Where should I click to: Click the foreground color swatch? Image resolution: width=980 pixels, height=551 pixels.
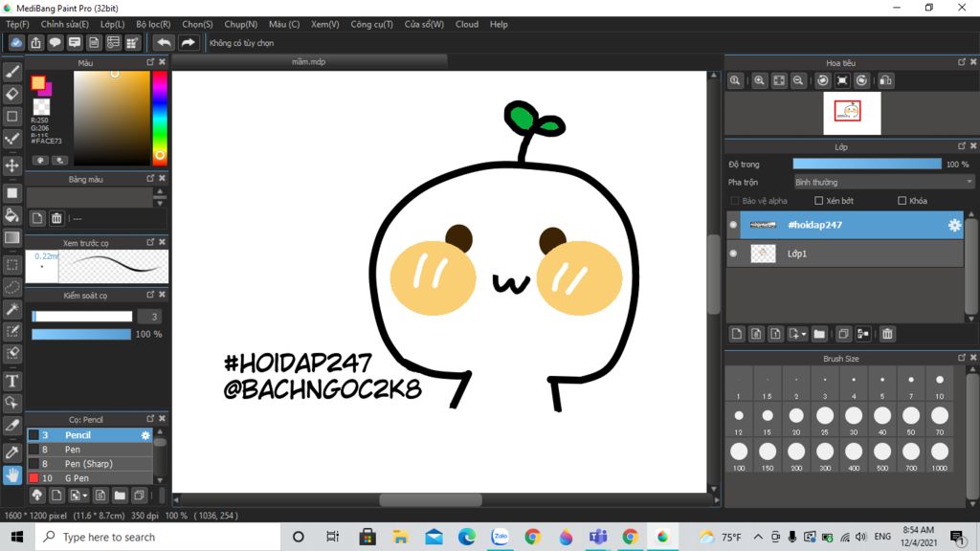pos(38,82)
